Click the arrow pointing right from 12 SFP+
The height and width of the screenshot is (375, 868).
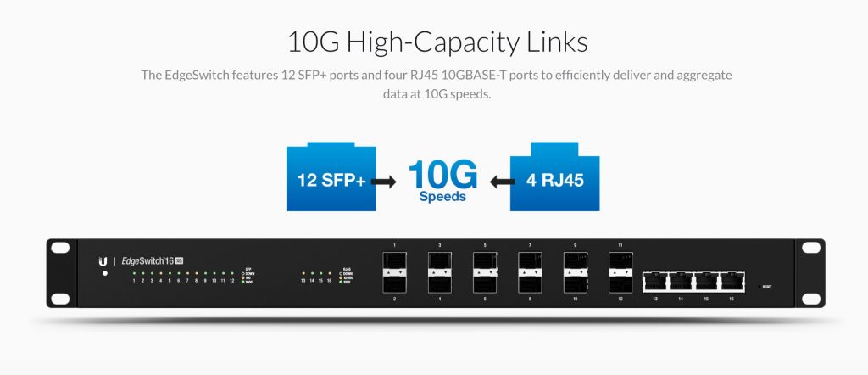click(384, 181)
